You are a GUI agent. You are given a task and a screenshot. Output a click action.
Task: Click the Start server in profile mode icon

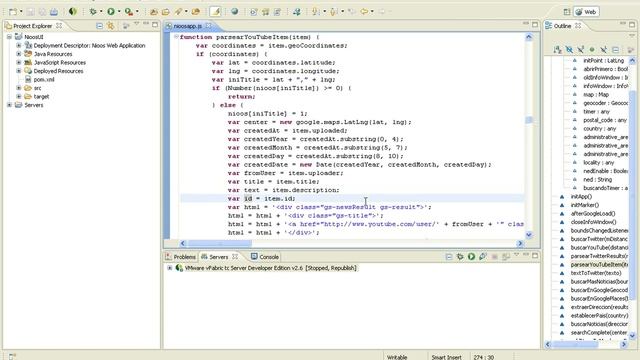point(483,257)
